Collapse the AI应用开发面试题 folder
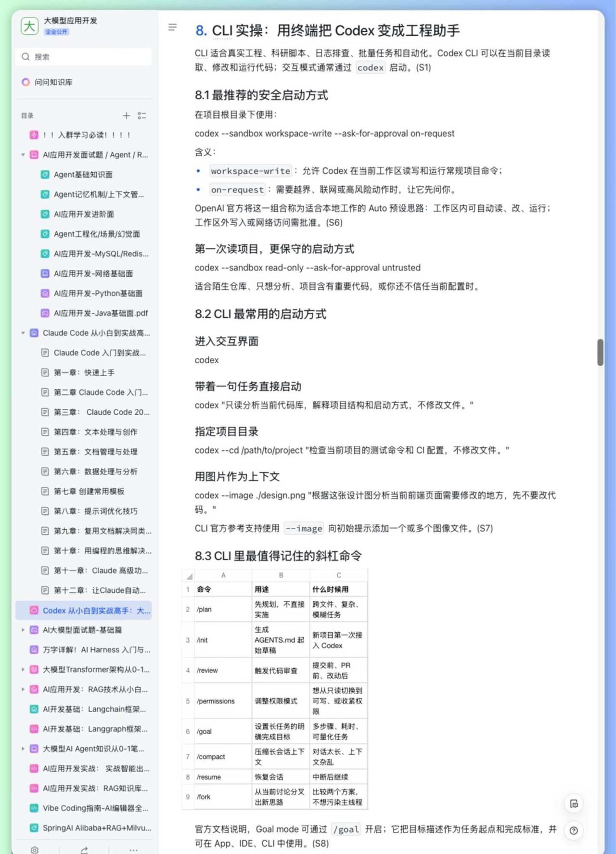This screenshot has height=854, width=616. coord(23,155)
